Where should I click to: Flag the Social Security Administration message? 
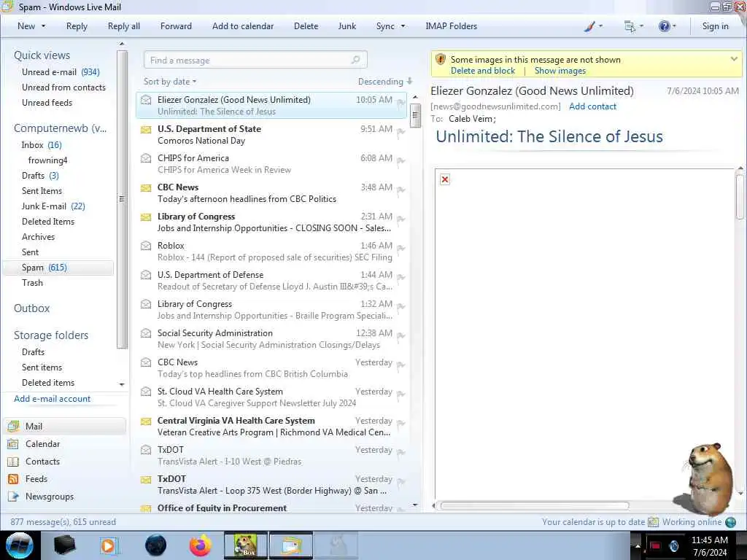(400, 335)
